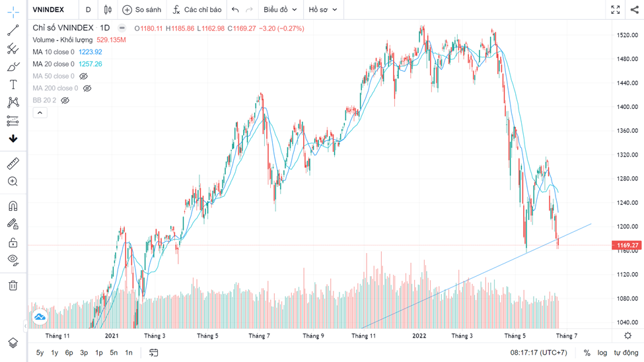Toggle the log scale option

tap(602, 353)
